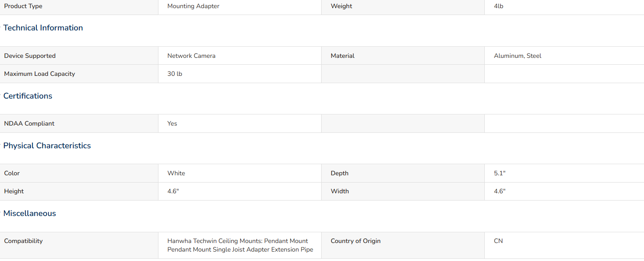Click the Aluminum, Steel material value
The height and width of the screenshot is (261, 644).
pos(518,56)
